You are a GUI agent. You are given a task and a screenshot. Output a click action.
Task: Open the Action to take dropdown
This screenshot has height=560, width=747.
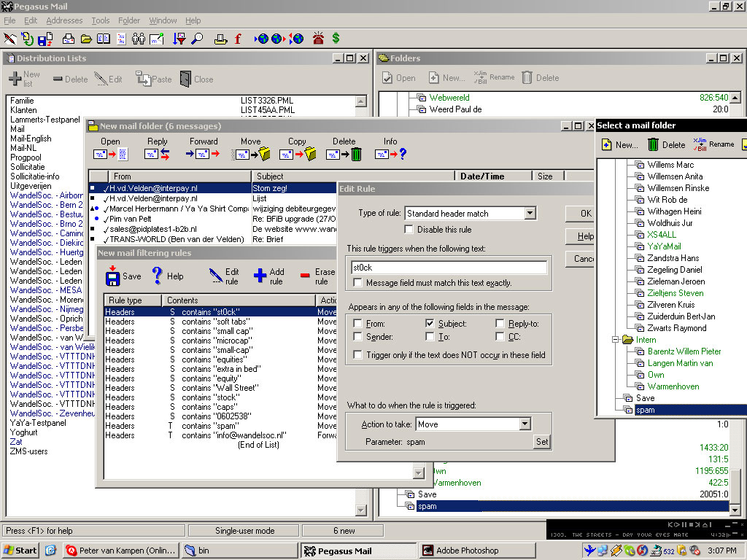click(x=525, y=424)
